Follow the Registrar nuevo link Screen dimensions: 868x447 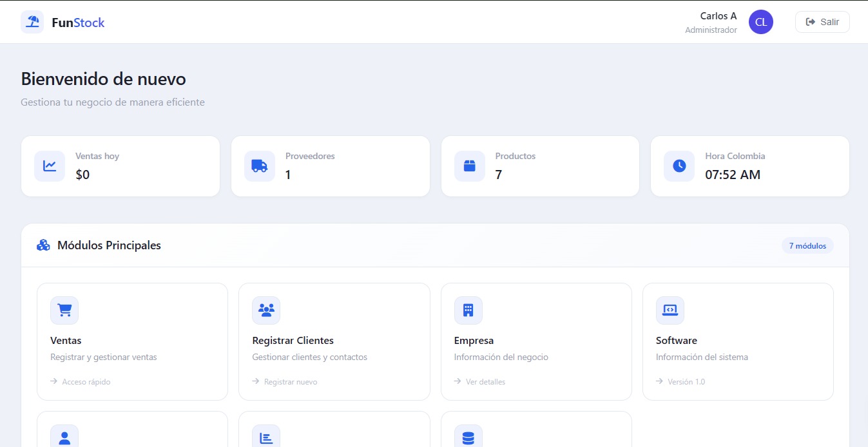click(x=290, y=382)
